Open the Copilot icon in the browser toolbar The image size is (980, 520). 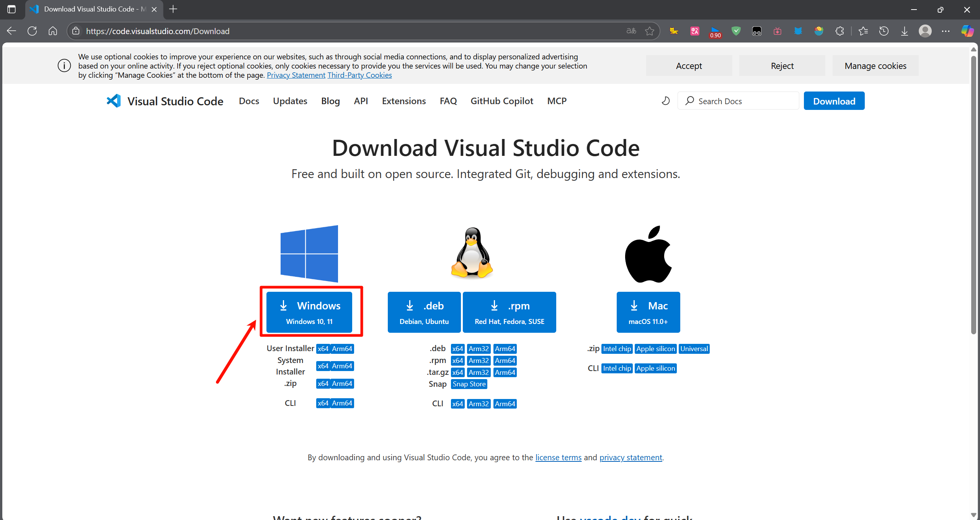click(967, 31)
